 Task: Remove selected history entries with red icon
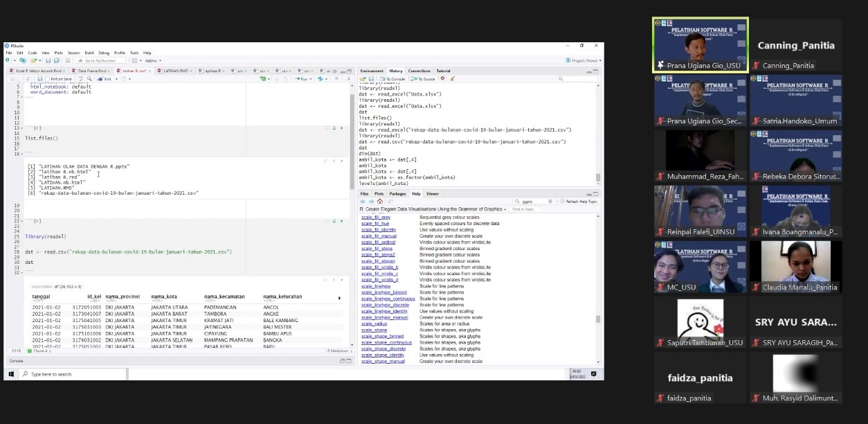point(443,79)
